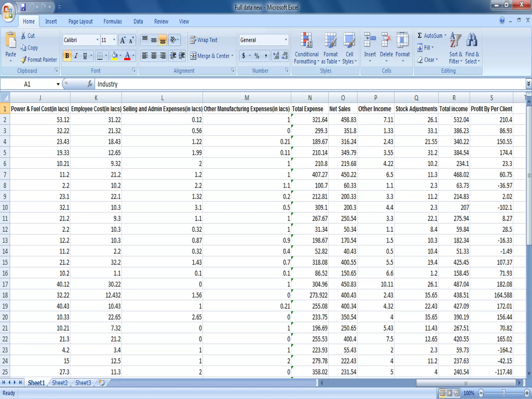532x399 pixels.
Task: Toggle Italic formatting
Action: pyautogui.click(x=76, y=56)
